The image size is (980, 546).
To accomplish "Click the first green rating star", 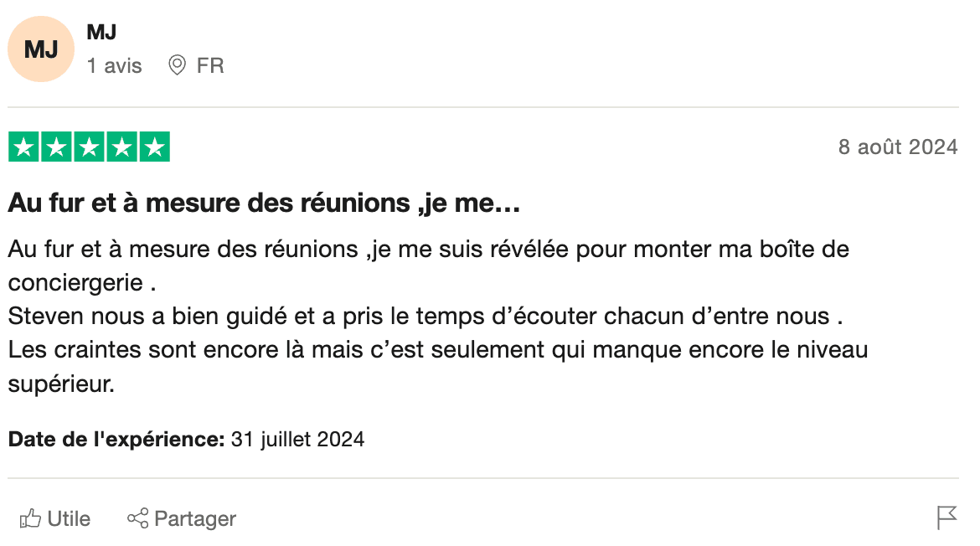I will [23, 147].
